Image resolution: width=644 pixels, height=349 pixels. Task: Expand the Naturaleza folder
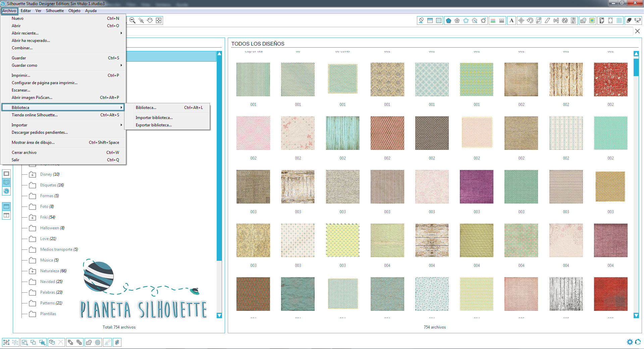tap(33, 271)
